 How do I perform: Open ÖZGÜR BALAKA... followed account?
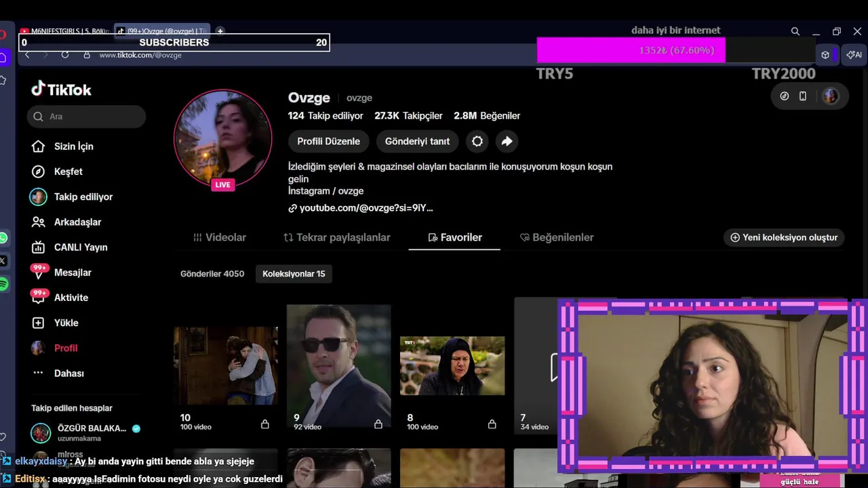pos(87,432)
